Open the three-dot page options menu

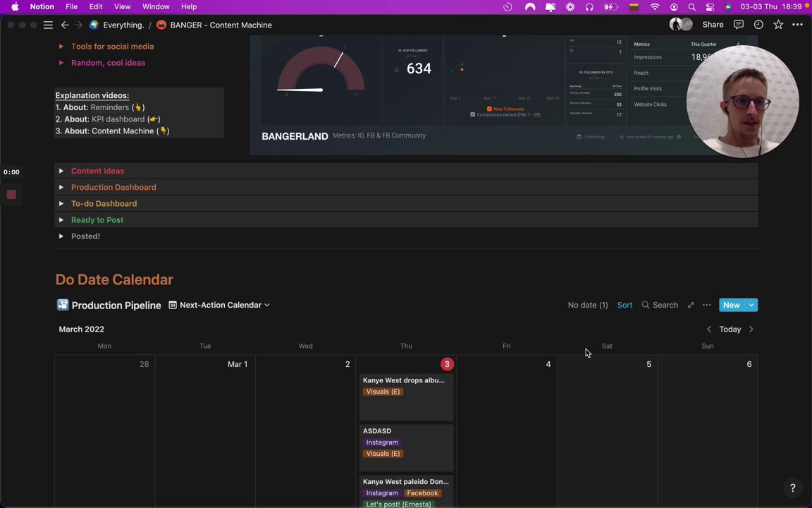coord(797,25)
